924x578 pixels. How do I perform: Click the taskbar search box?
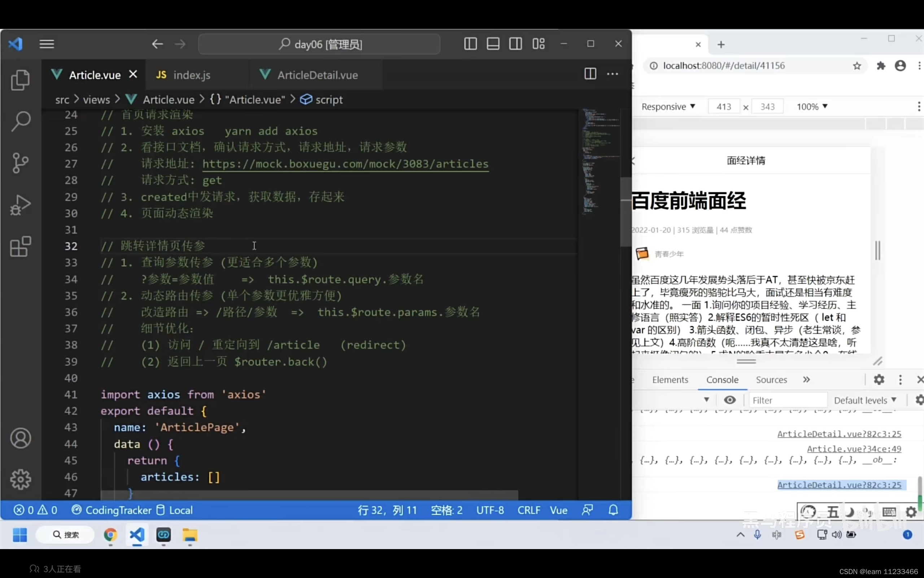tap(65, 534)
